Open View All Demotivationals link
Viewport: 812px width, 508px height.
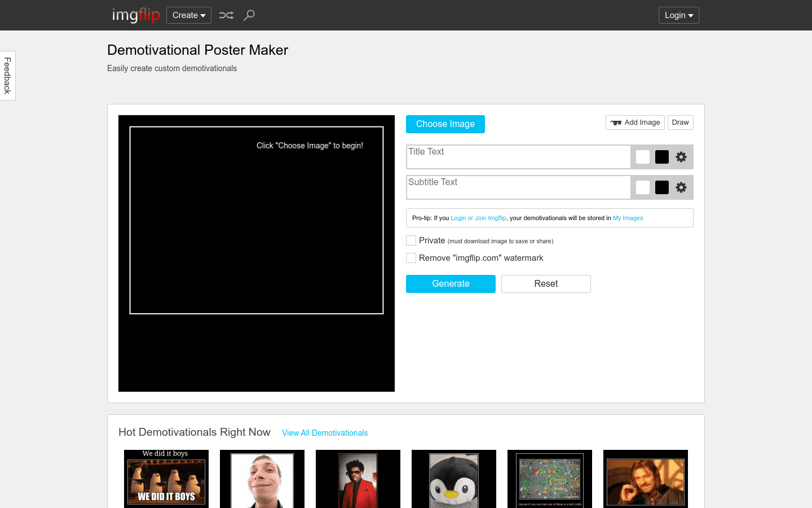(325, 433)
